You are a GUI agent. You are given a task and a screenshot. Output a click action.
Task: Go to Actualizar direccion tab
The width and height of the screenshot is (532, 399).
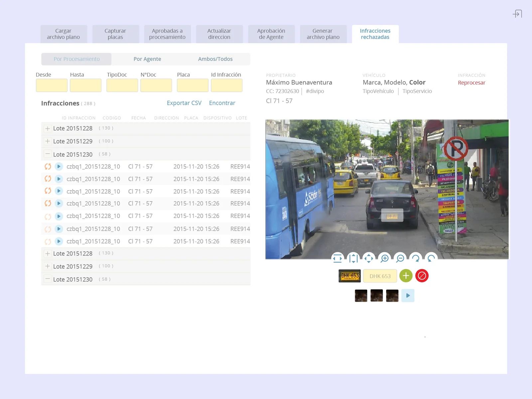click(x=219, y=34)
